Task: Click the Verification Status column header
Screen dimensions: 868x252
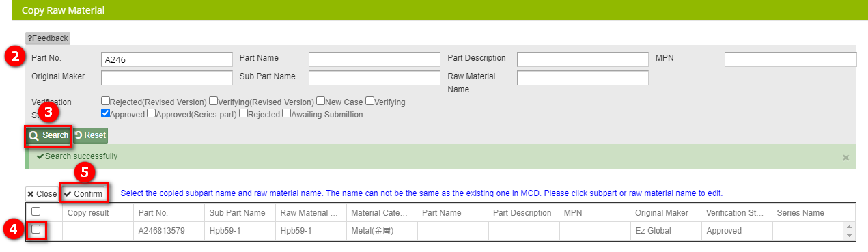Action: [737, 212]
